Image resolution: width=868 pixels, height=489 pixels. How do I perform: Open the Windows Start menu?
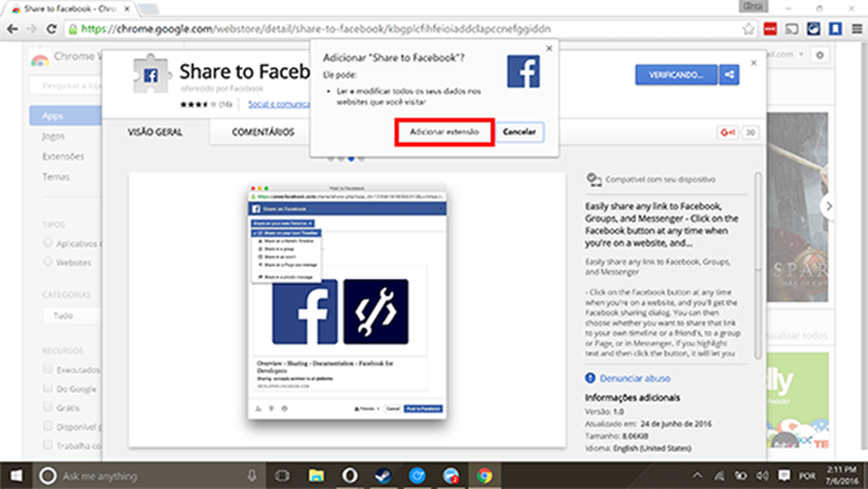click(17, 476)
